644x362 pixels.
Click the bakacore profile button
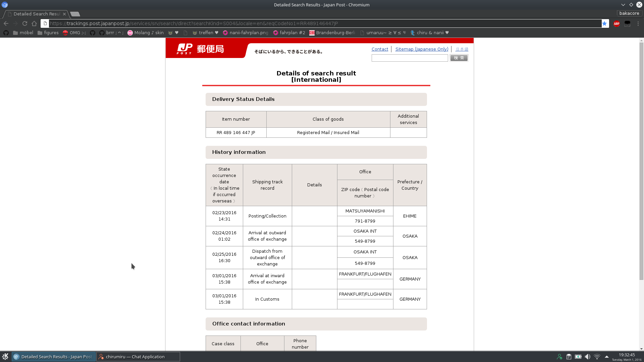click(629, 13)
